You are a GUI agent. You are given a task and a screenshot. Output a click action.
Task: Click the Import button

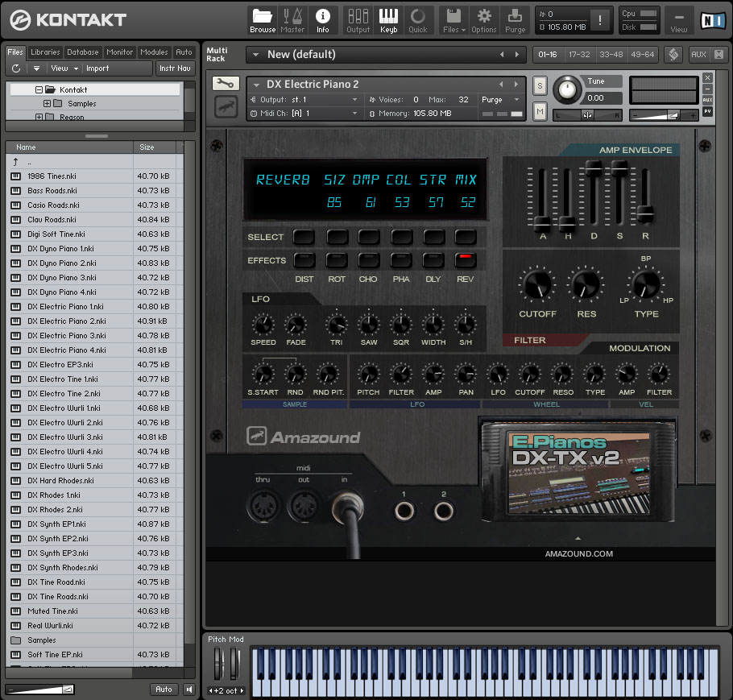point(97,68)
